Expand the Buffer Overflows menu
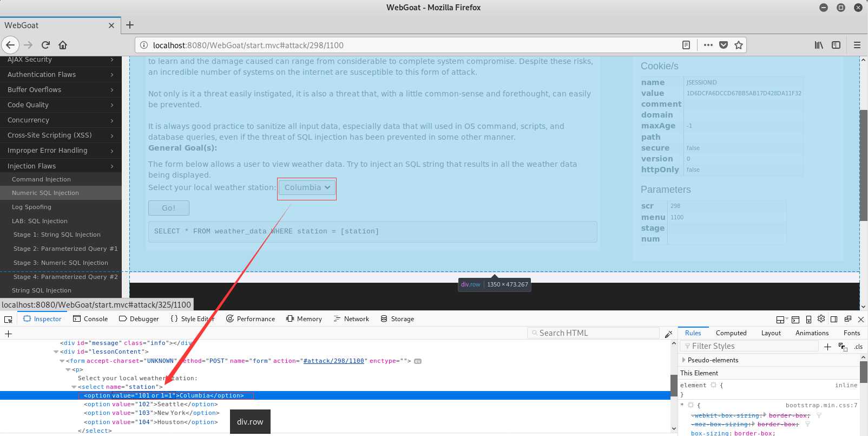The height and width of the screenshot is (436, 868). pyautogui.click(x=61, y=89)
